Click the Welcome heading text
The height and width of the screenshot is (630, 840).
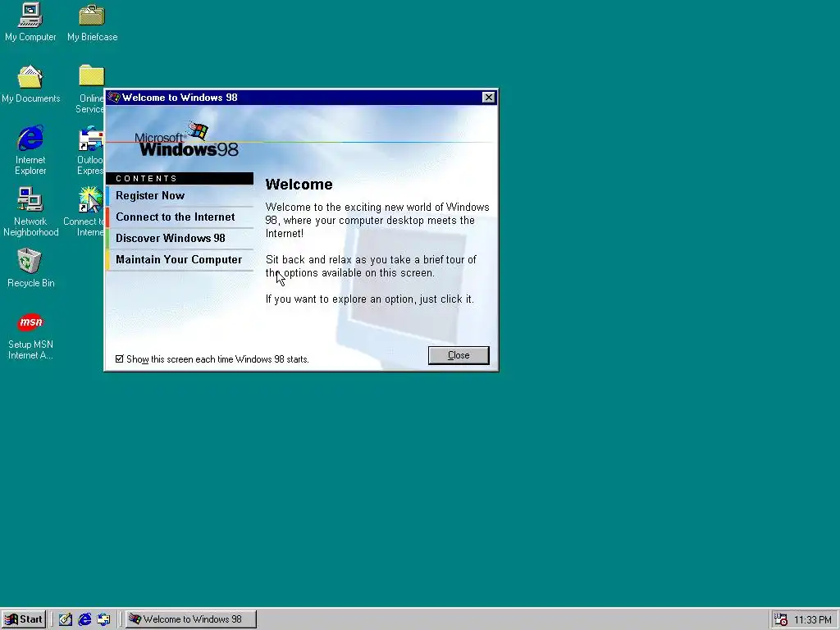coord(299,185)
